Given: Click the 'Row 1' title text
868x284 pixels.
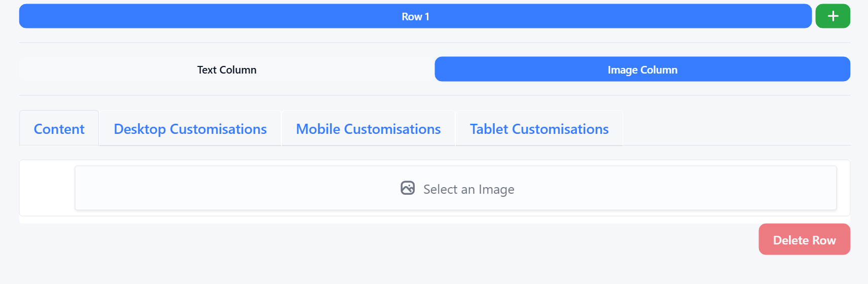Looking at the screenshot, I should tap(415, 17).
